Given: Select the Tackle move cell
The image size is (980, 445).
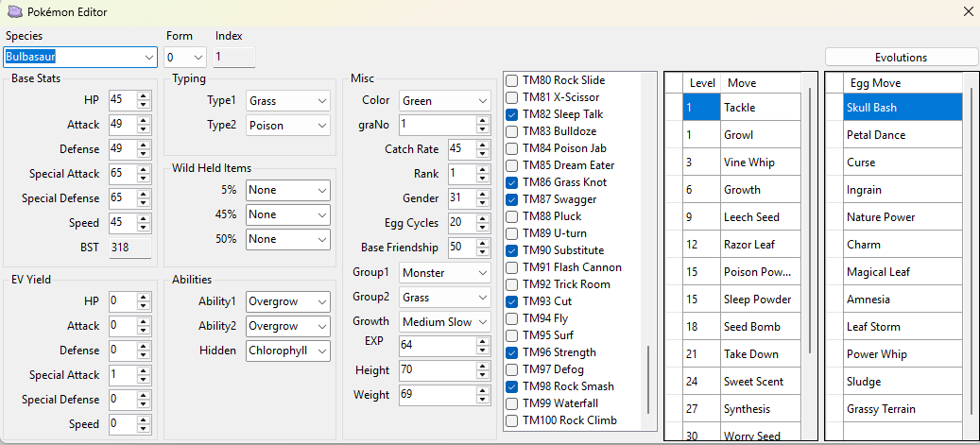Looking at the screenshot, I should click(x=760, y=108).
